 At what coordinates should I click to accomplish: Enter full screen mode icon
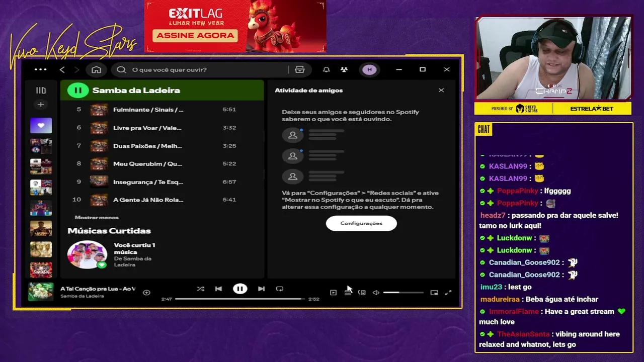(x=448, y=293)
